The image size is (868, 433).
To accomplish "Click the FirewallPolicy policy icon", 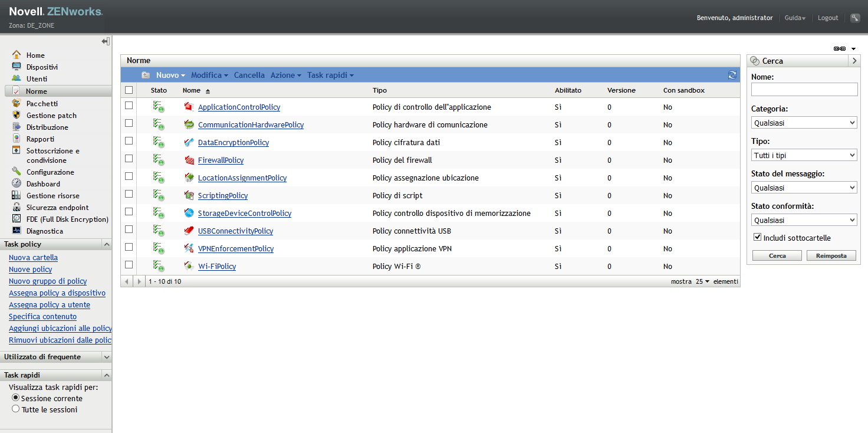I will 189,160.
